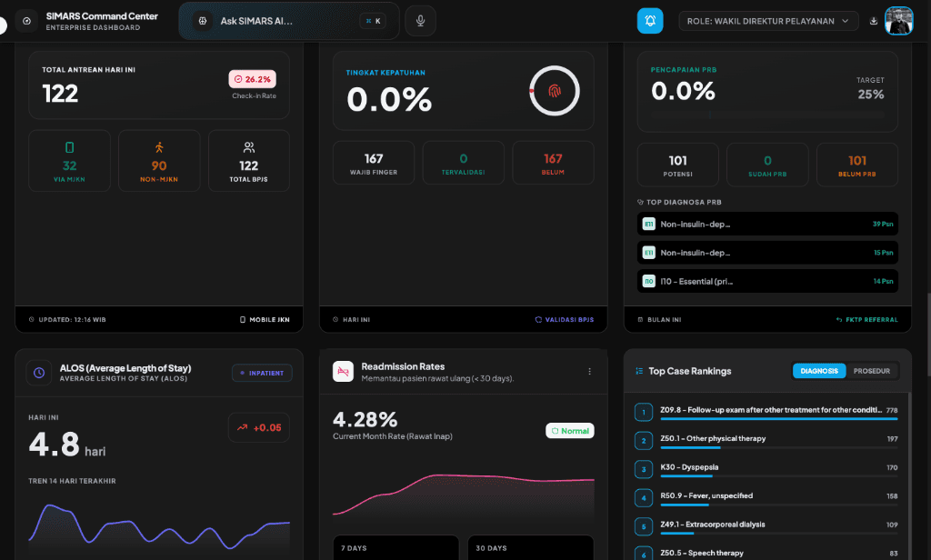Click the microphone voice input icon
The height and width of the screenshot is (560, 931).
tap(420, 21)
